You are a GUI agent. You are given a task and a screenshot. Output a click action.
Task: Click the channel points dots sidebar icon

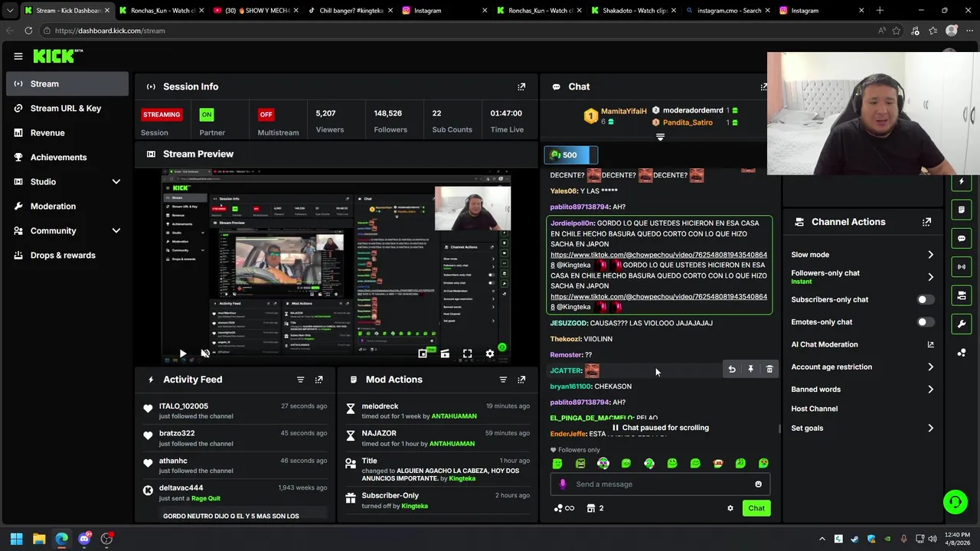click(962, 352)
